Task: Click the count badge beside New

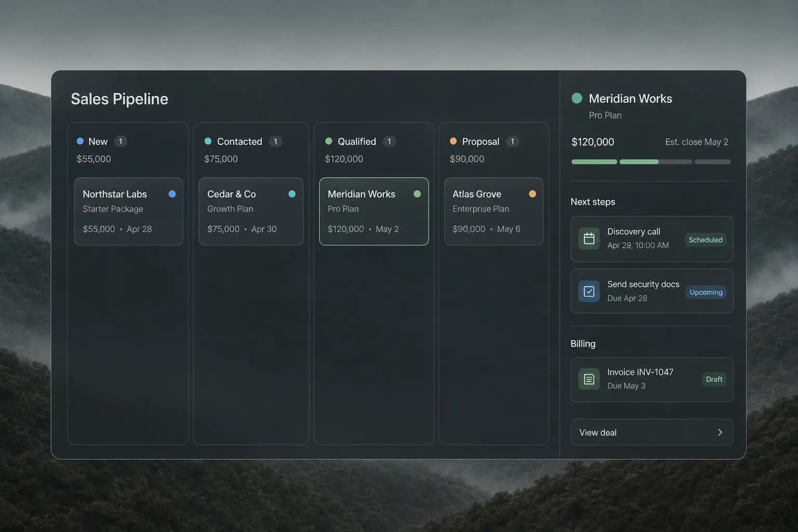Action: pos(121,141)
